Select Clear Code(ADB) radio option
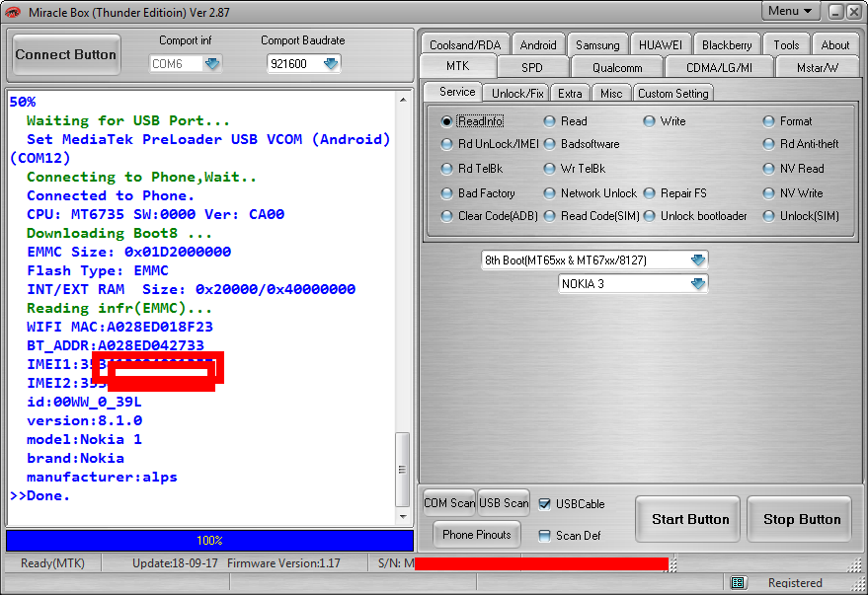The image size is (868, 595). pyautogui.click(x=446, y=216)
